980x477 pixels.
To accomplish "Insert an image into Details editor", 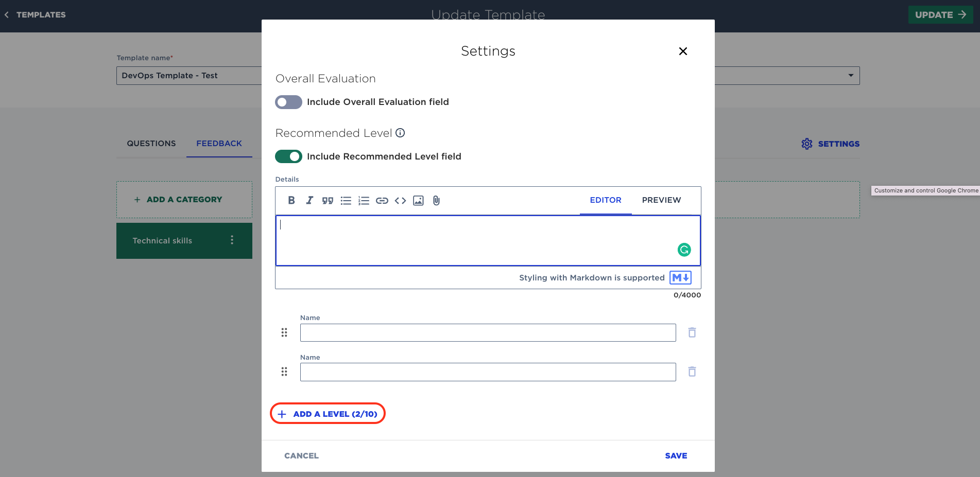I will (x=418, y=201).
